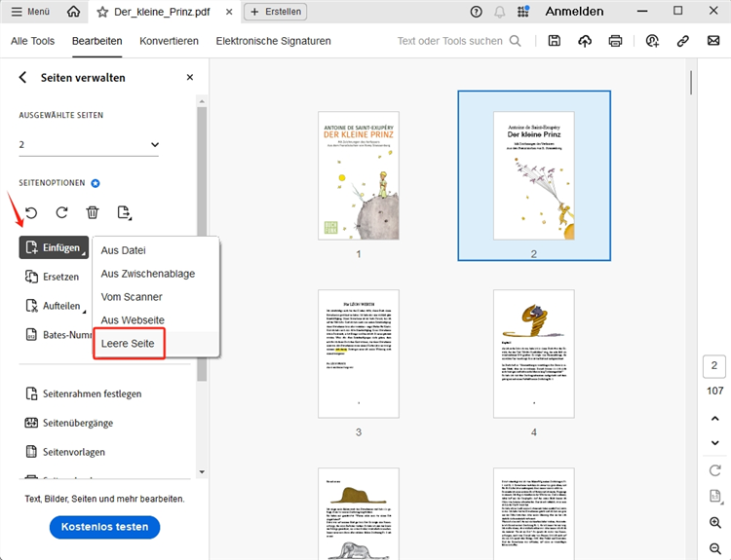
Task: Select page 3 thumbnail
Action: coord(359,355)
